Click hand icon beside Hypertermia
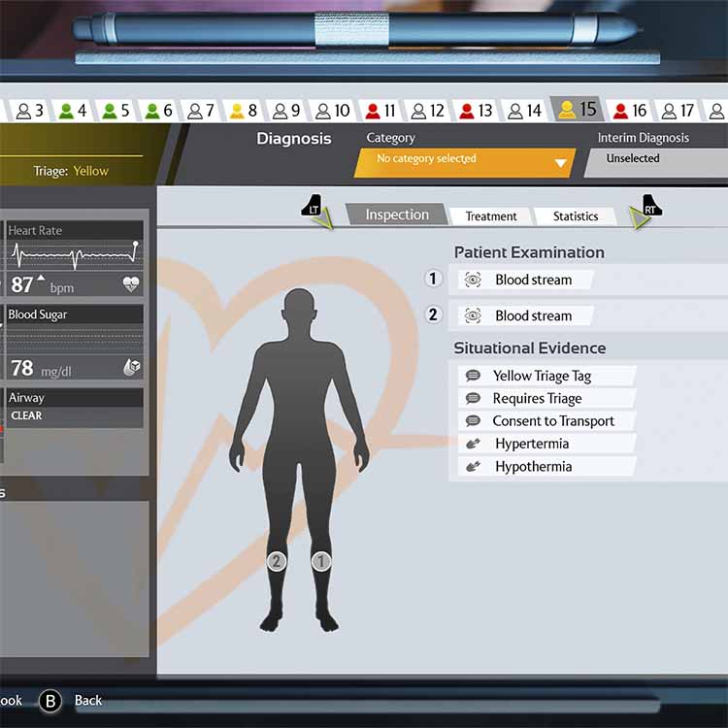The width and height of the screenshot is (728, 728). tap(473, 444)
